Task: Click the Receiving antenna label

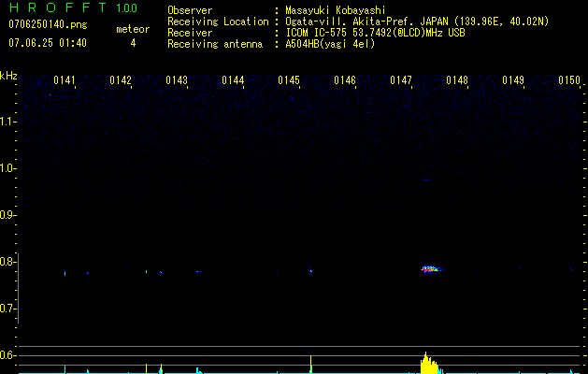Action: pyautogui.click(x=215, y=44)
